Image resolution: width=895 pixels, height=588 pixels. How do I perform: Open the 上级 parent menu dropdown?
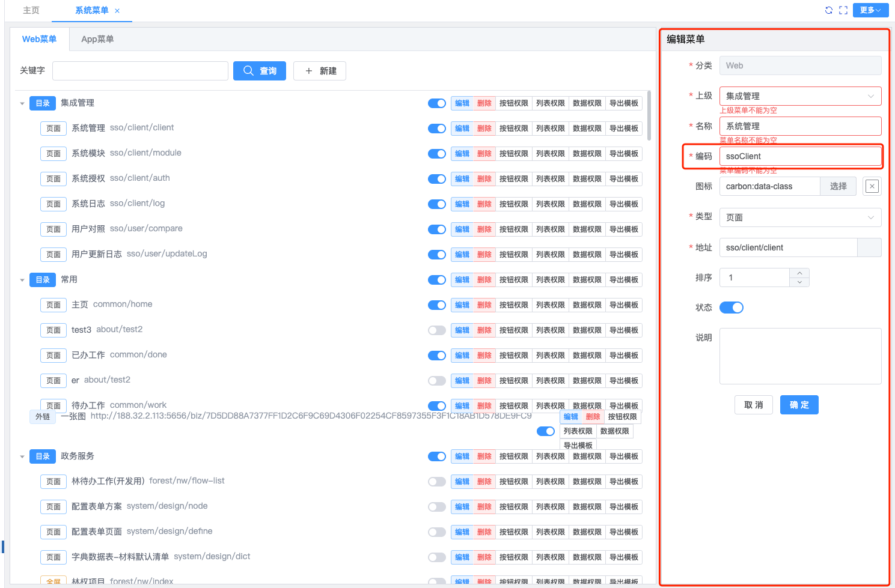tap(800, 96)
